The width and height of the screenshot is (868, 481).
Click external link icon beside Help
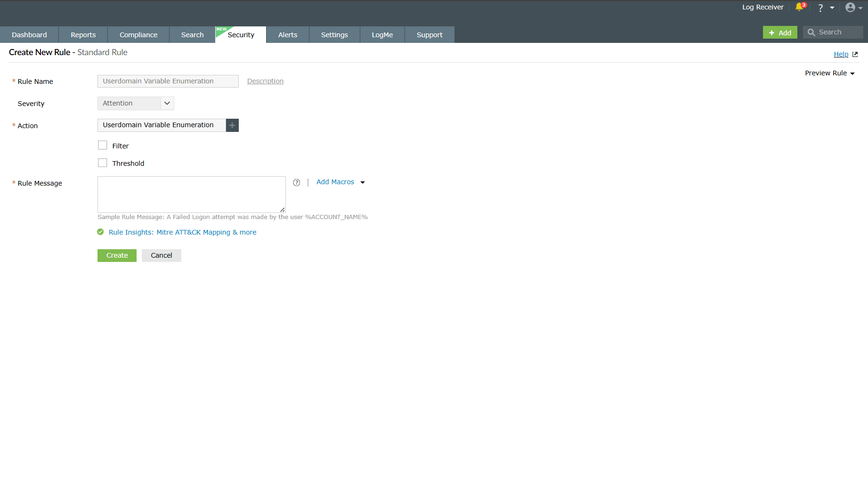(855, 54)
